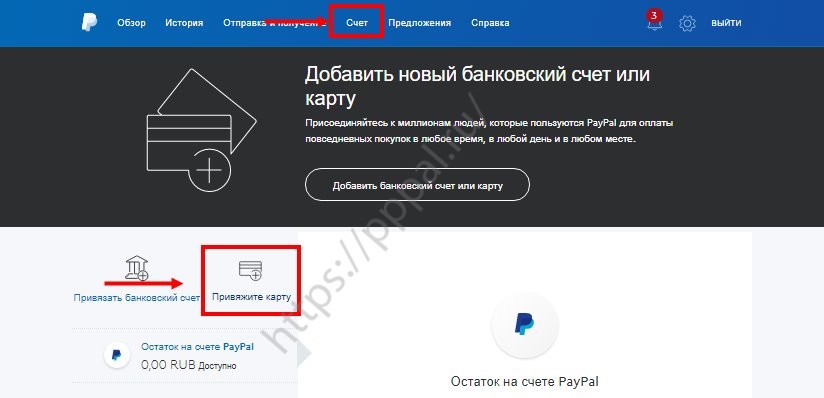The image size is (824, 398).
Task: Click the Остаток на счете PayPal panel heading
Action: coord(524,381)
